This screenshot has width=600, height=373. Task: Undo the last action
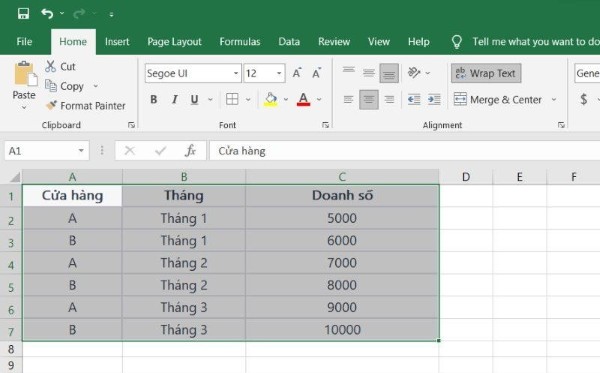pyautogui.click(x=47, y=14)
